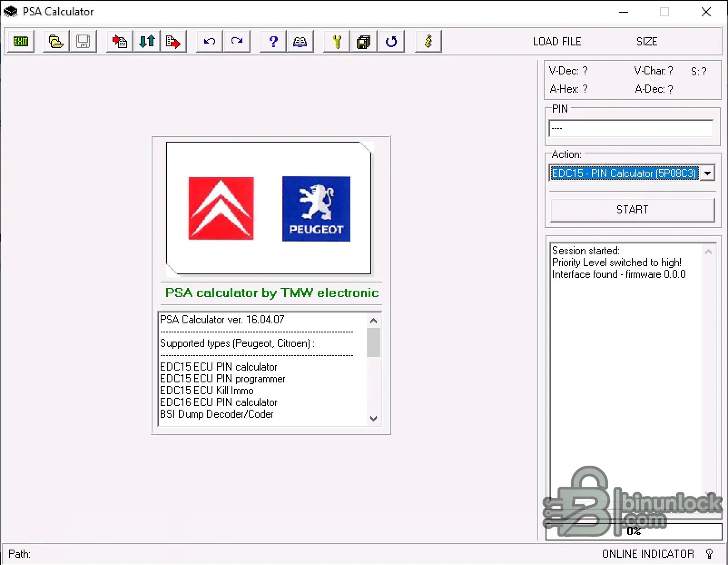Click the 'A-Hex: ?' value
This screenshot has width=728, height=565.
click(x=569, y=89)
